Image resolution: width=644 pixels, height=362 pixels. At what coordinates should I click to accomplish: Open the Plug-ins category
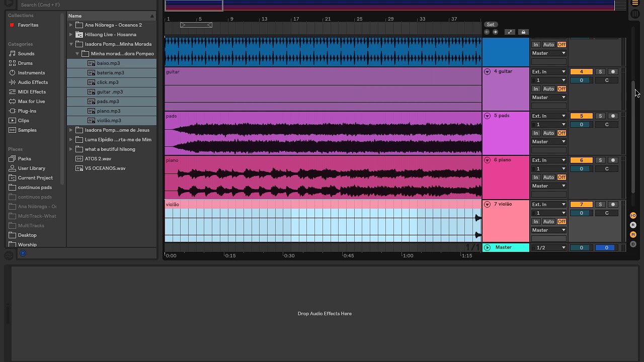[x=27, y=111]
